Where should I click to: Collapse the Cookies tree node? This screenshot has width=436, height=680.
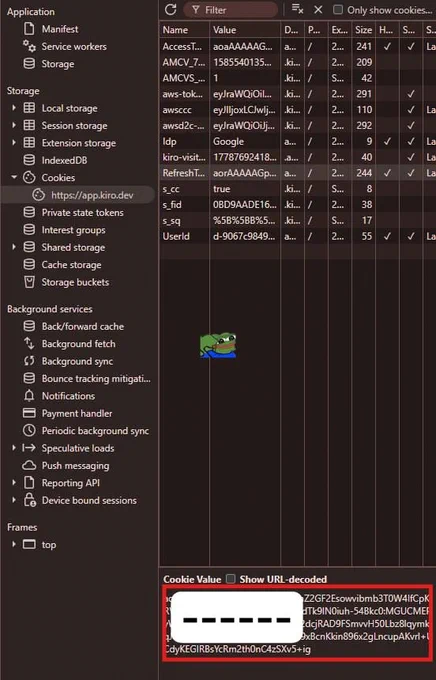14,177
